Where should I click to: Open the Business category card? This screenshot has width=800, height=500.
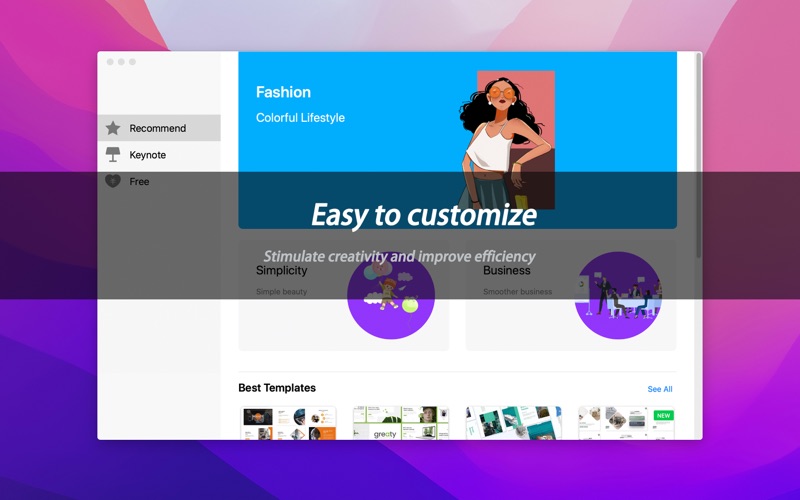coord(571,295)
